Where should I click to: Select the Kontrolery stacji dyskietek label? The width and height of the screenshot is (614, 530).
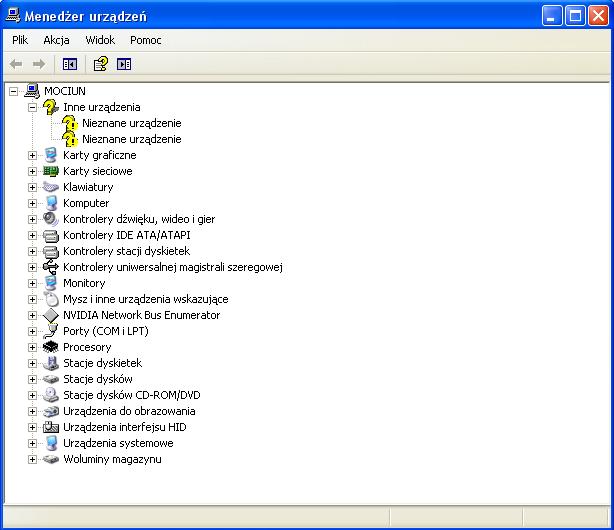(126, 251)
